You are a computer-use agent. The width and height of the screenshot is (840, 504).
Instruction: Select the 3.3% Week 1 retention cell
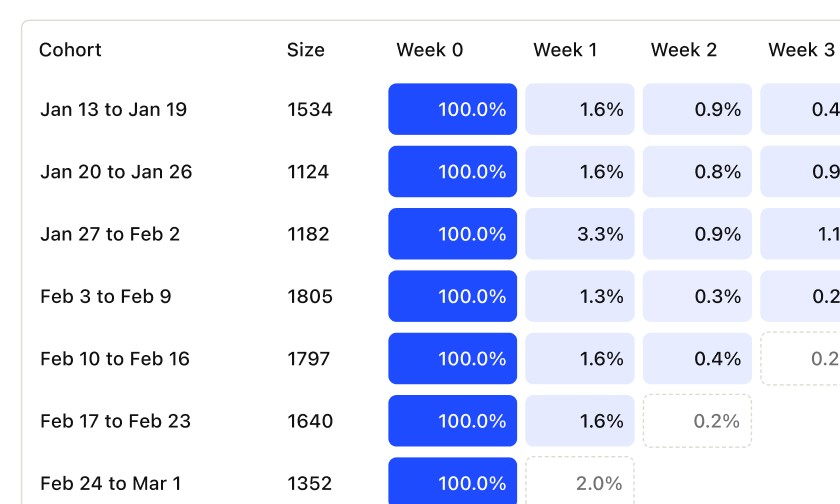coord(580,234)
